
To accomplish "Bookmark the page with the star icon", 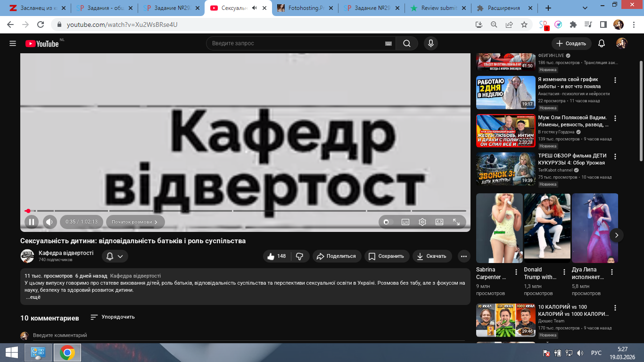I will click(524, 25).
